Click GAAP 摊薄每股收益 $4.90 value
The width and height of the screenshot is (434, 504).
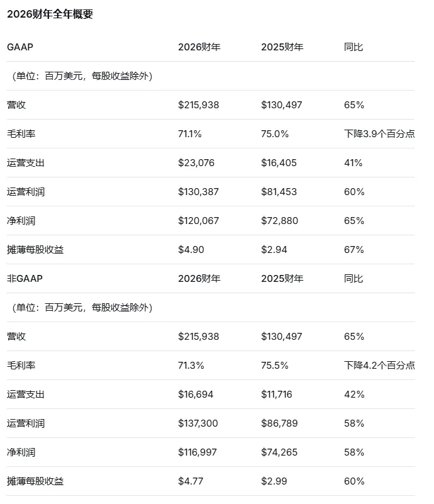click(x=191, y=249)
